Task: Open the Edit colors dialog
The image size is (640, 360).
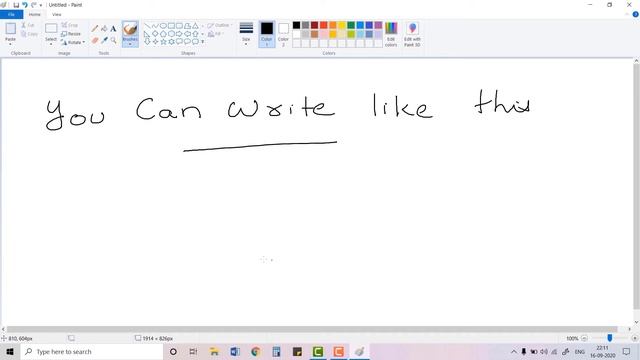Action: tap(391, 34)
